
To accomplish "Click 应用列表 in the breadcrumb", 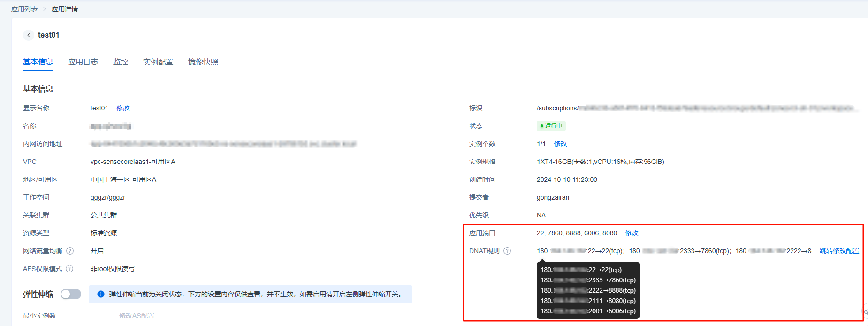I will point(24,9).
